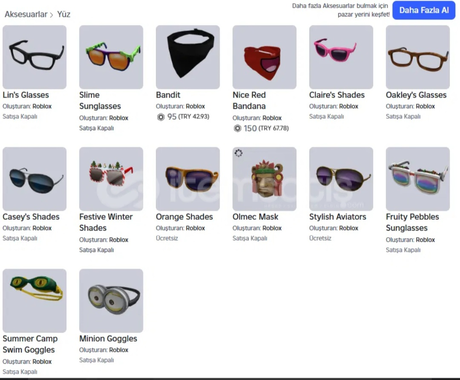The height and width of the screenshot is (380, 460).
Task: Click the Olmec Mask item title
Action: pos(255,217)
